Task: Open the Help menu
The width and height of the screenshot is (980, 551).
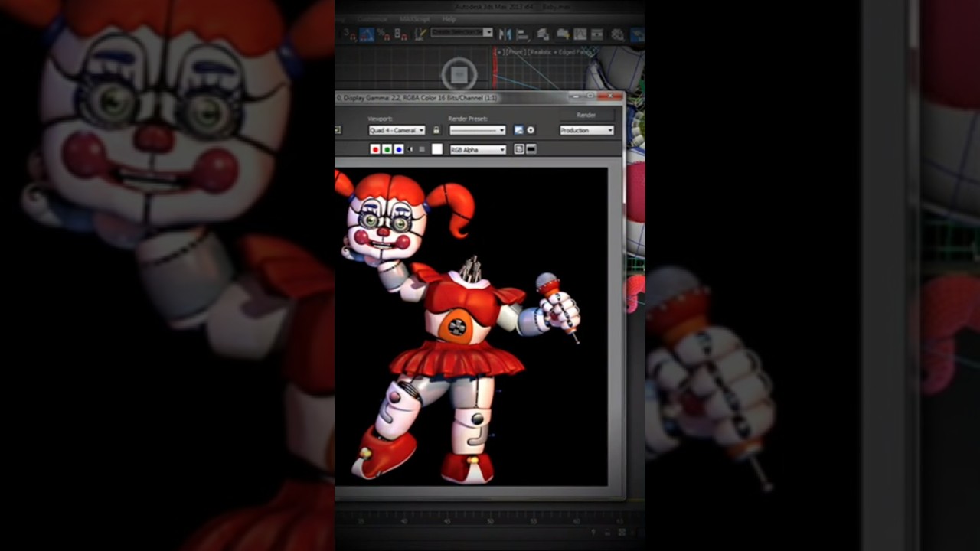Action: coord(449,19)
